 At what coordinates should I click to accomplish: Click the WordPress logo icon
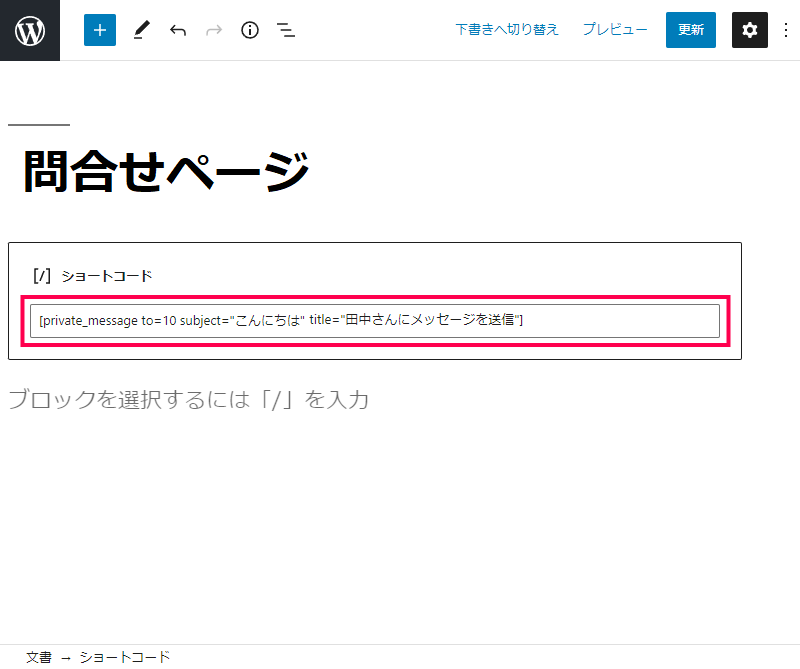tap(30, 30)
